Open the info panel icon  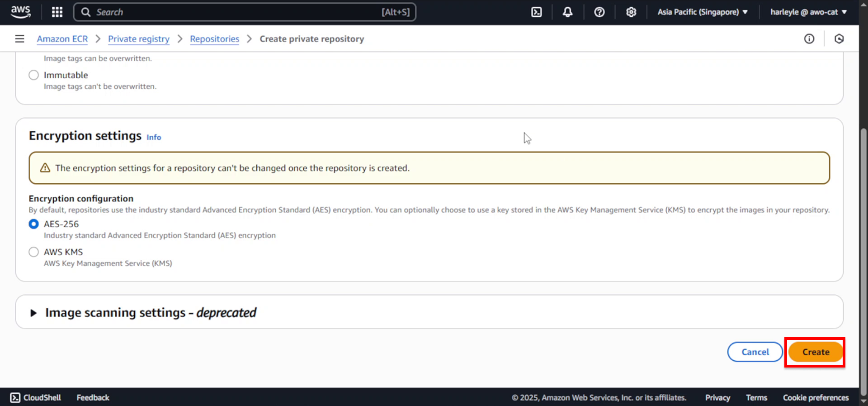point(809,39)
